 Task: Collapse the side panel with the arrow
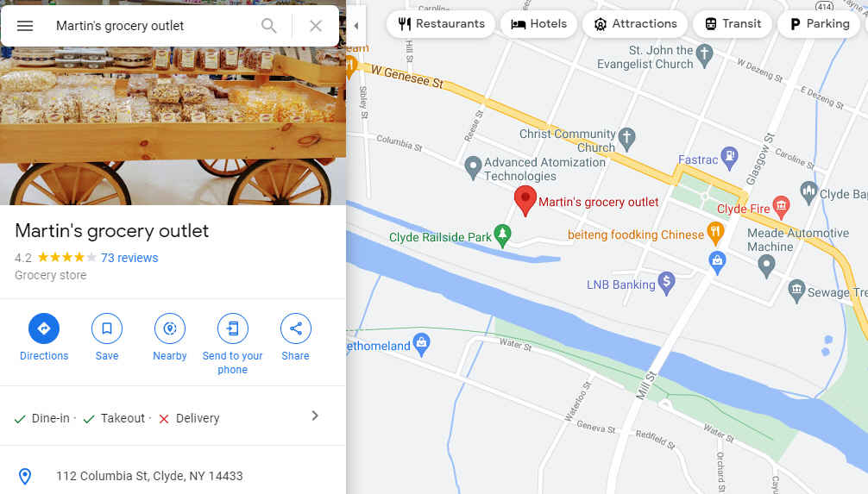pyautogui.click(x=356, y=26)
